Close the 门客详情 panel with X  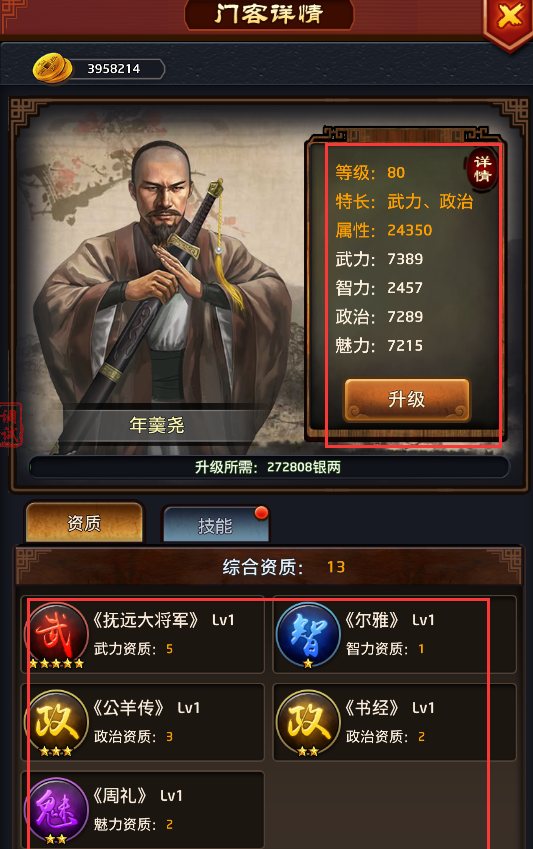508,21
